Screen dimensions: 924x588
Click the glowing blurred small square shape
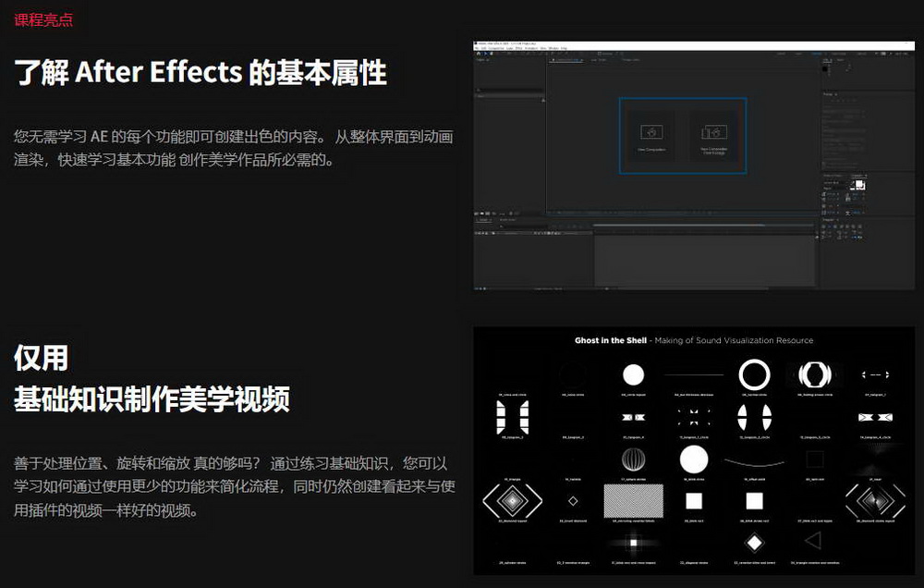coord(634,543)
